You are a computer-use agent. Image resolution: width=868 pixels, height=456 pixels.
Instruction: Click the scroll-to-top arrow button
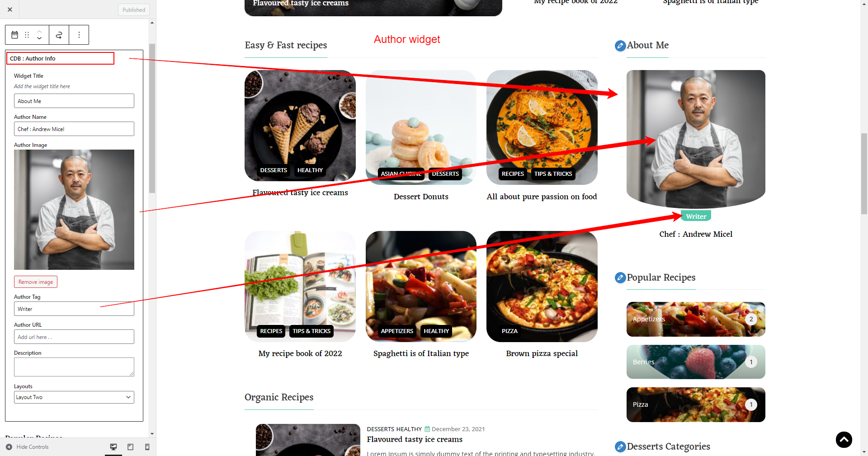point(844,439)
